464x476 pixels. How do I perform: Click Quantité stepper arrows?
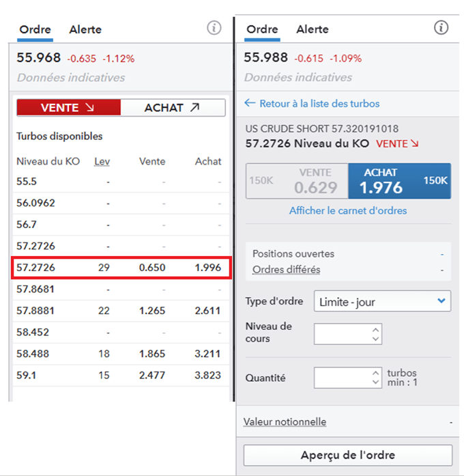coord(375,378)
